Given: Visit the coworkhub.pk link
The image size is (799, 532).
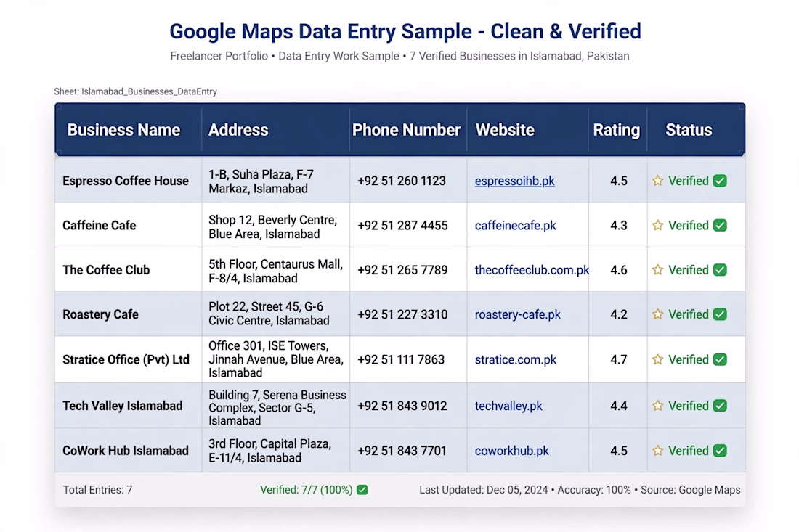Looking at the screenshot, I should click(511, 451).
